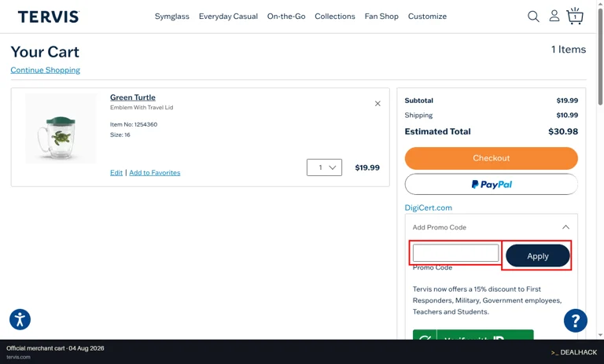Open the shopping cart basket icon
Screen dimensions: 604x364
(x=575, y=16)
